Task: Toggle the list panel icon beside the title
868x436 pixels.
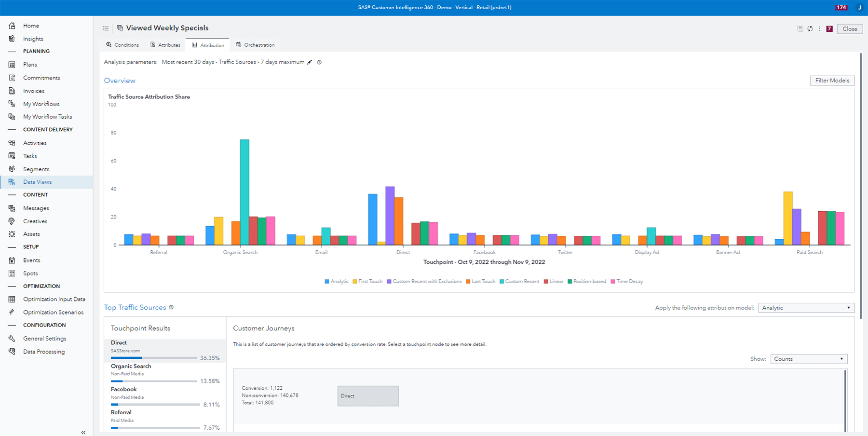Action: tap(106, 28)
